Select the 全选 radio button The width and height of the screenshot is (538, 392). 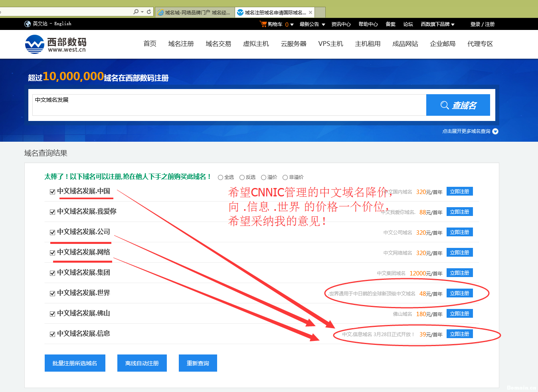tap(220, 177)
